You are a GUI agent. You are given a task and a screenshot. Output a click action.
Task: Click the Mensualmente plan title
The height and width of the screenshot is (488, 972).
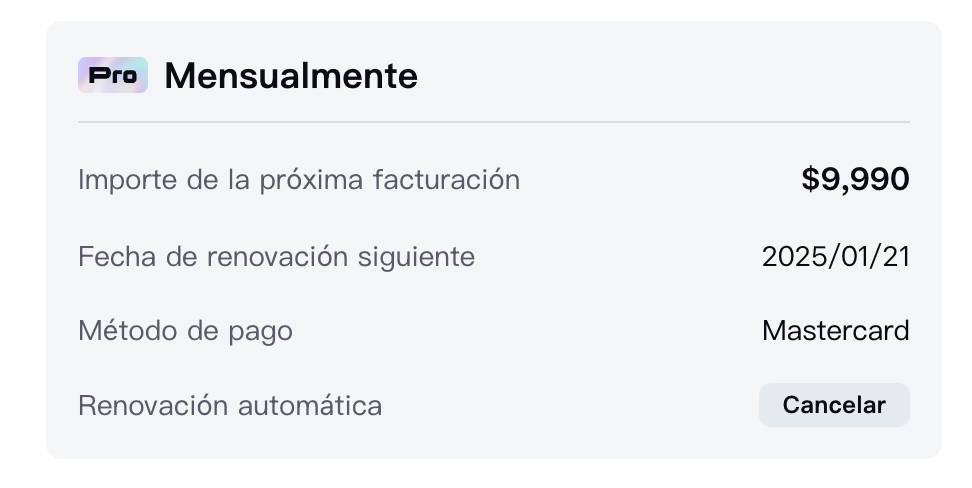[x=291, y=75]
